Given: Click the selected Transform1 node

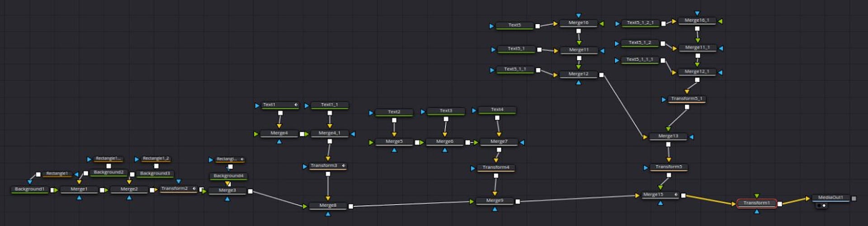Looking at the screenshot, I should click(756, 203).
